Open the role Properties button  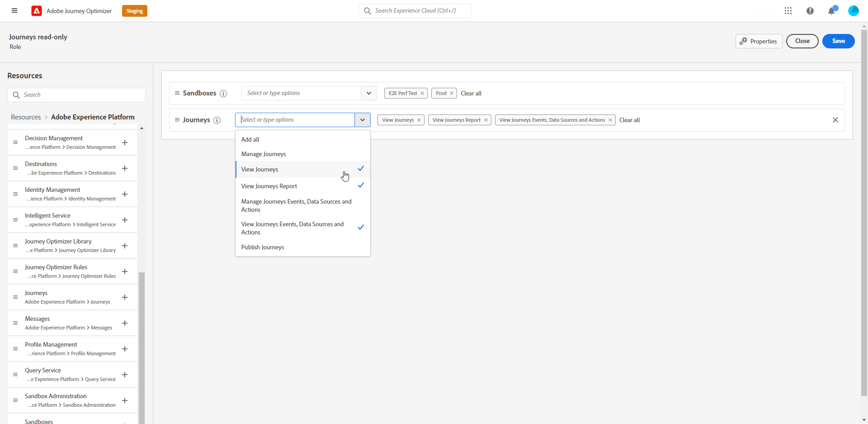pyautogui.click(x=759, y=41)
